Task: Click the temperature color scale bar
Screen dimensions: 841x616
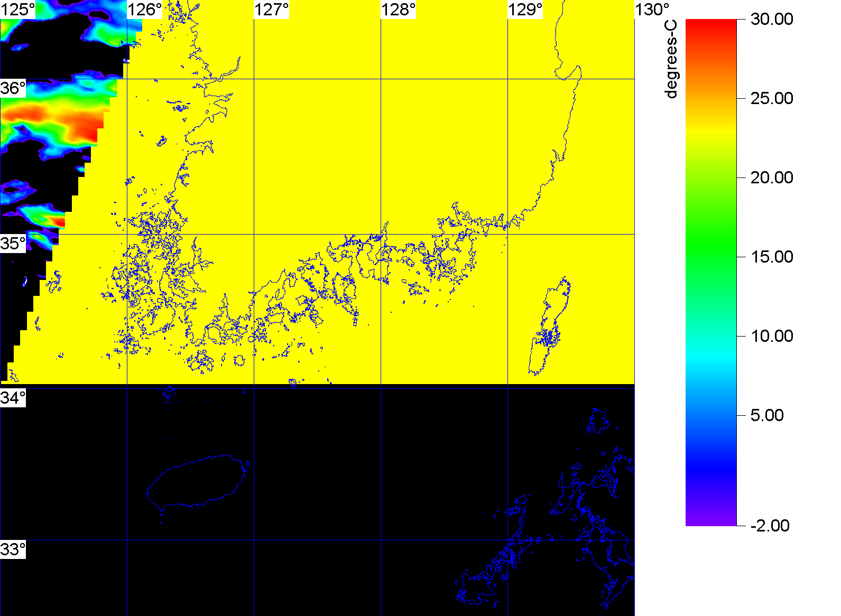Action: [711, 273]
